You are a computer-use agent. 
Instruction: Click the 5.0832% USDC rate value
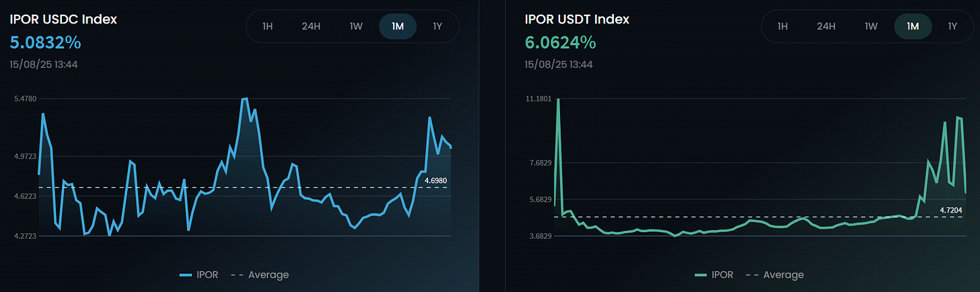point(45,42)
